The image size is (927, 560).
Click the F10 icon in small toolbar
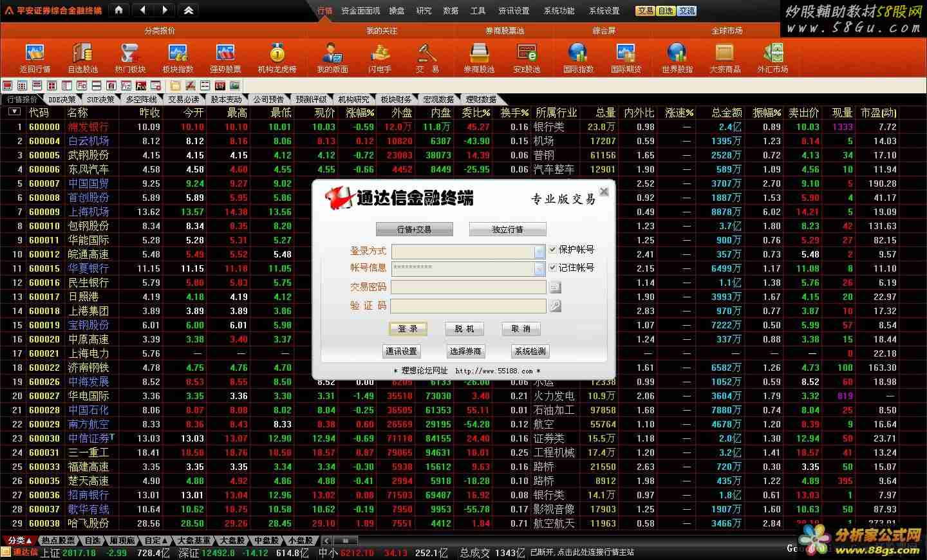point(82,86)
